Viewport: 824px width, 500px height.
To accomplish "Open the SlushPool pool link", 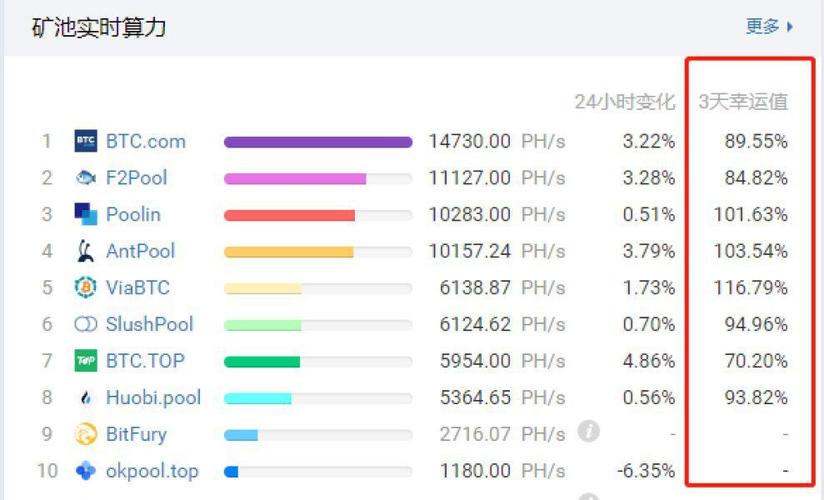I will tap(150, 324).
